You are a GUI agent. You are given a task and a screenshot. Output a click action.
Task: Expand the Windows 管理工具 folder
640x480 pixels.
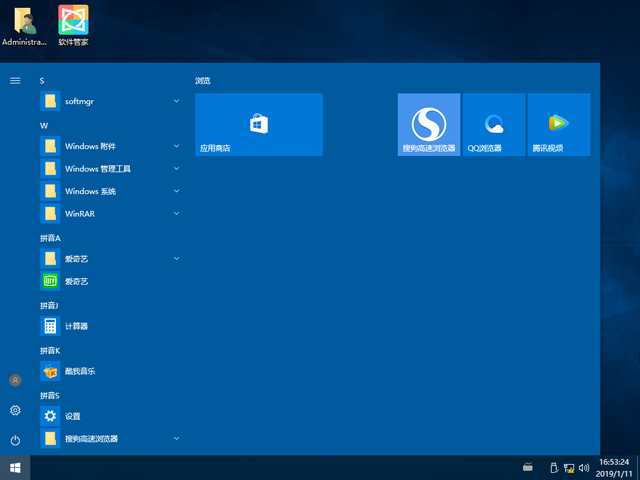[176, 168]
